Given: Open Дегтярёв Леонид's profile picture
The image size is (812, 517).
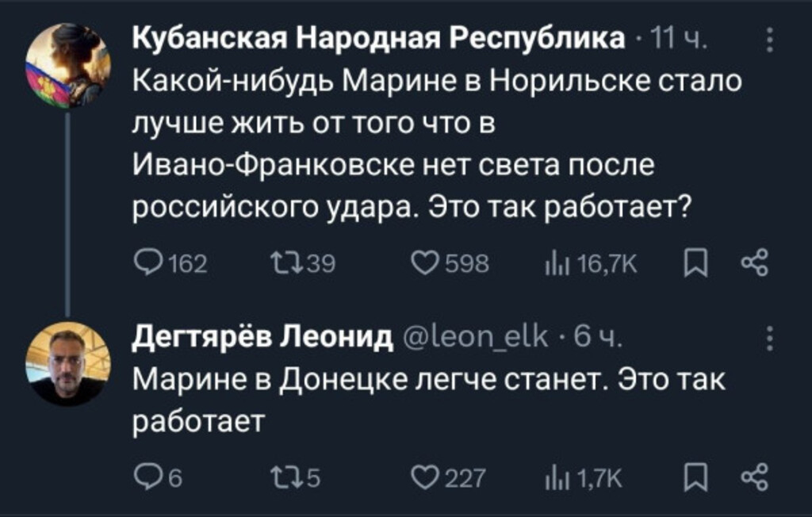Looking at the screenshot, I should click(x=67, y=364).
